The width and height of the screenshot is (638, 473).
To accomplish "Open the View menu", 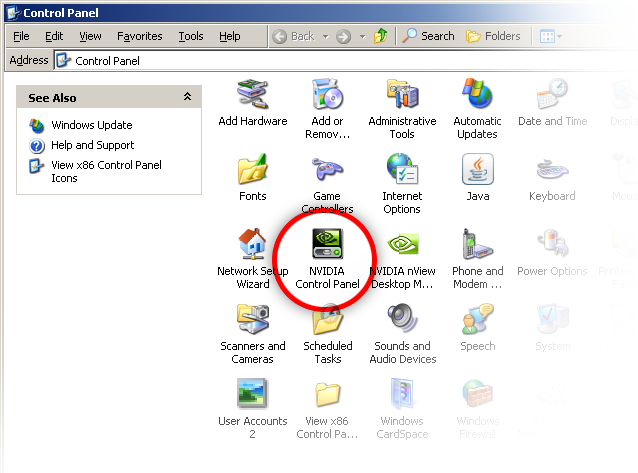I will pos(90,36).
